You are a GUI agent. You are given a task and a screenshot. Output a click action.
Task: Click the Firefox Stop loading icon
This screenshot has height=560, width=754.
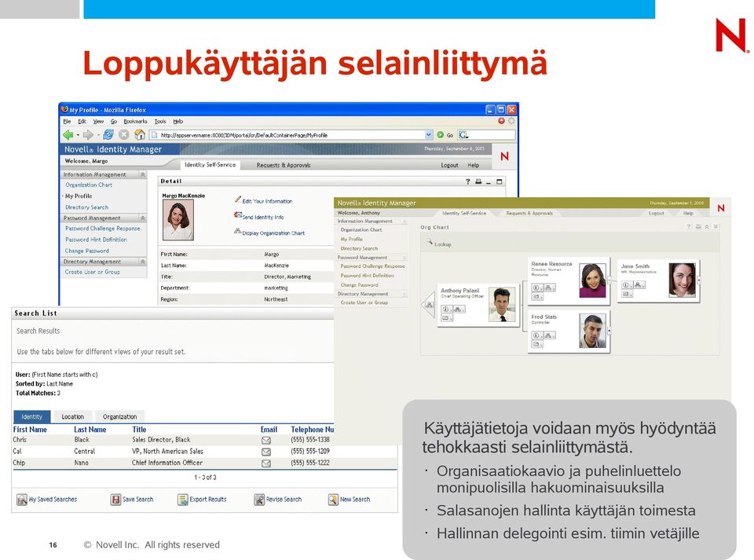[123, 135]
